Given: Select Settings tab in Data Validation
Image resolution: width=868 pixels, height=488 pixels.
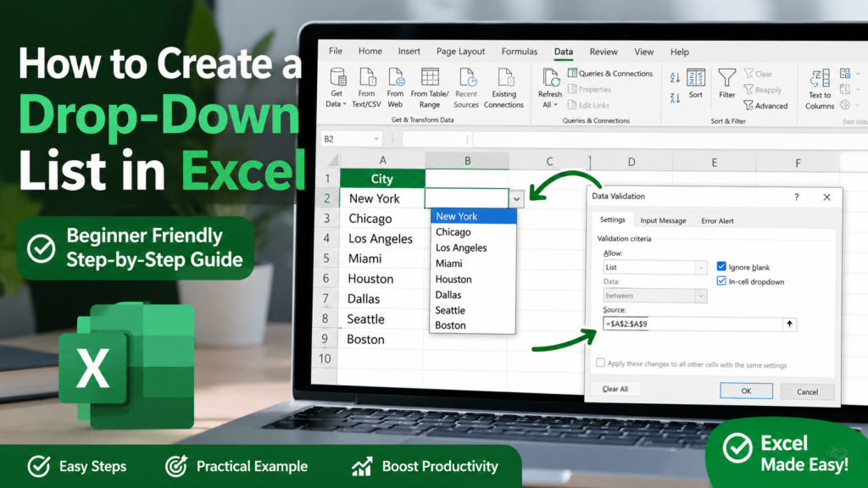Looking at the screenshot, I should [x=612, y=219].
